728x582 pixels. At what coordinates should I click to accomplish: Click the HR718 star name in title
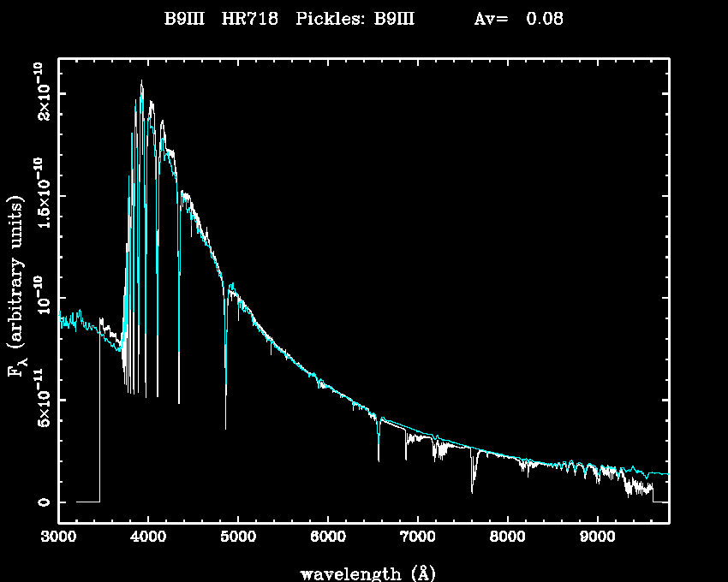(x=250, y=19)
